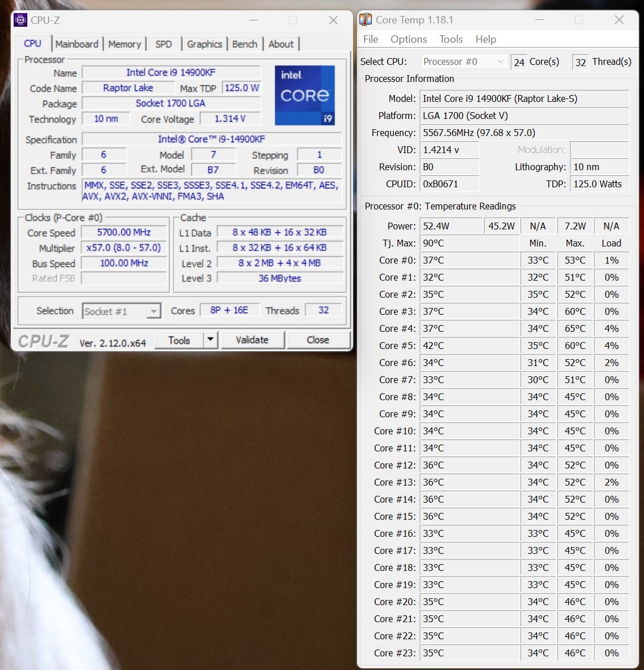Open the Bench tab in CPU-Z
Viewport: 644px width, 670px height.
(x=245, y=44)
